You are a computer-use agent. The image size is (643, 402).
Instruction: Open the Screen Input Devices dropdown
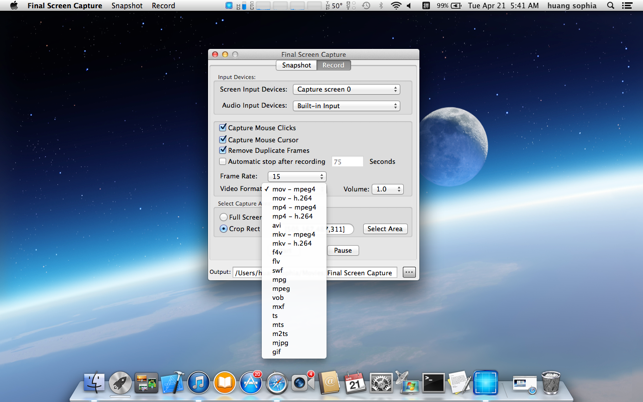click(346, 90)
